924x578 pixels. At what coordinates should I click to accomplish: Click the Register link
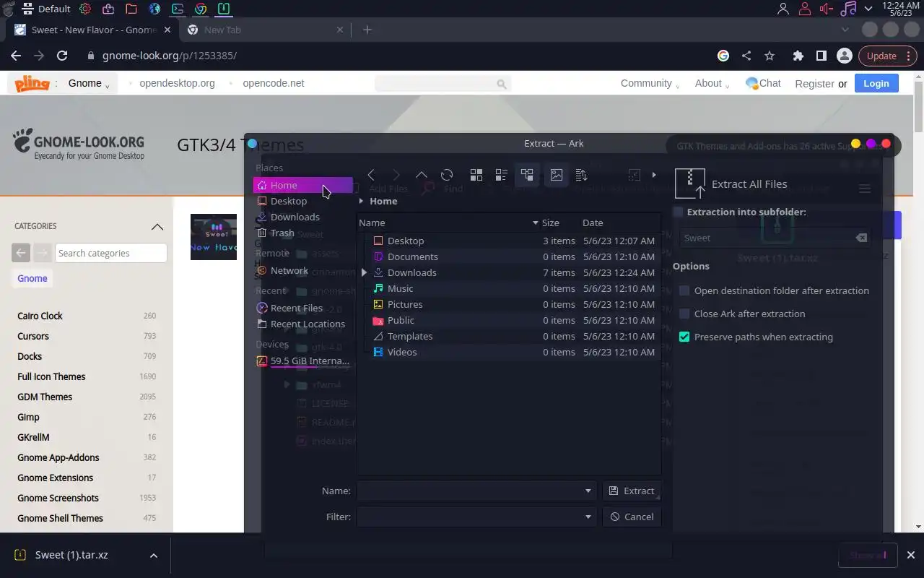click(x=814, y=84)
